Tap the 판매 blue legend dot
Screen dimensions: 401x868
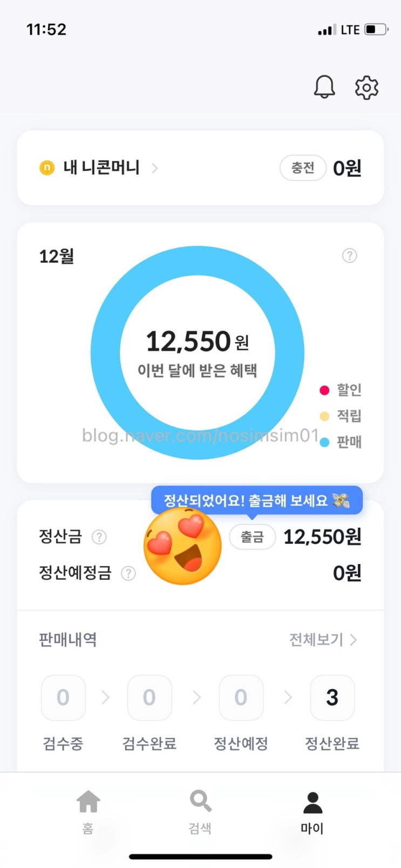324,443
